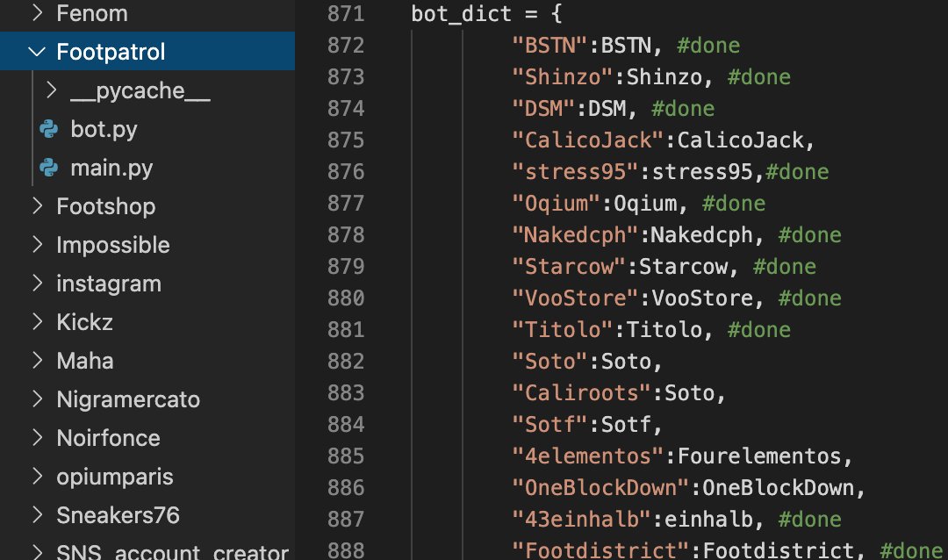Expand the Kickz folder chevron

pyautogui.click(x=38, y=322)
